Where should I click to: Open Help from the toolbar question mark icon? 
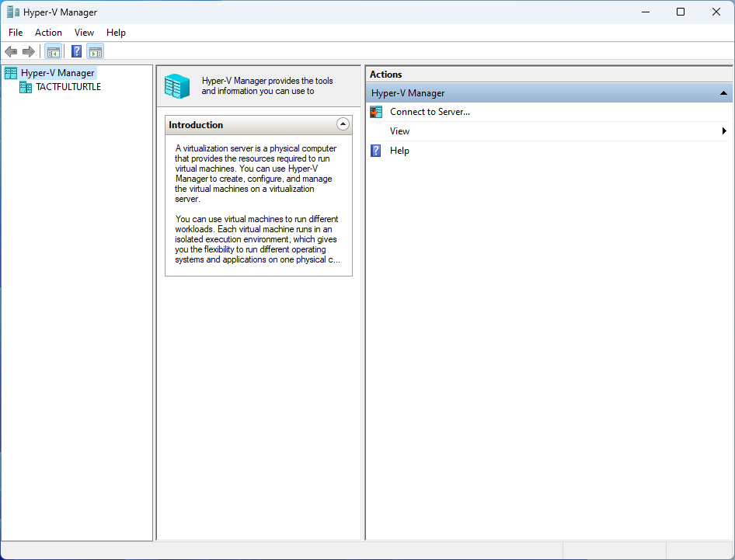pyautogui.click(x=75, y=51)
